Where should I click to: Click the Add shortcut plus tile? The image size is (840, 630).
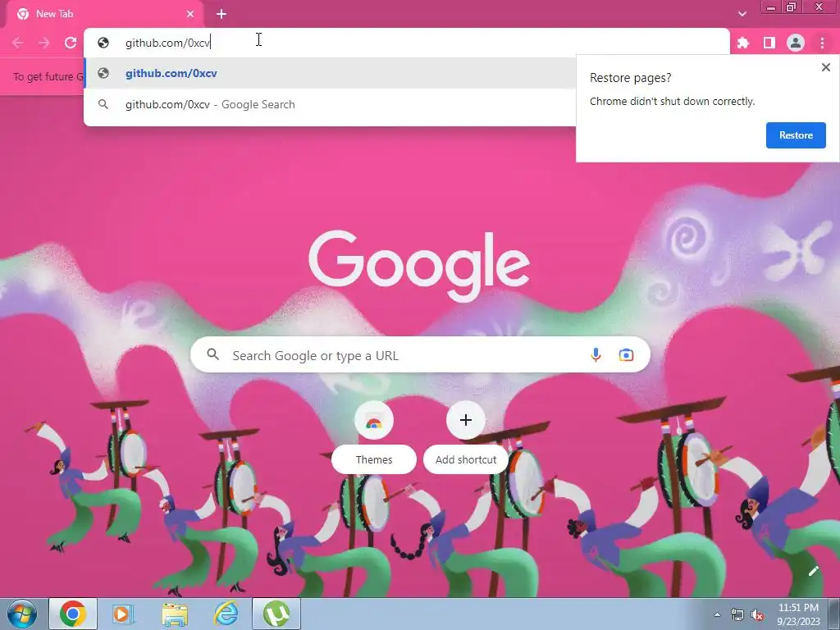pyautogui.click(x=466, y=438)
